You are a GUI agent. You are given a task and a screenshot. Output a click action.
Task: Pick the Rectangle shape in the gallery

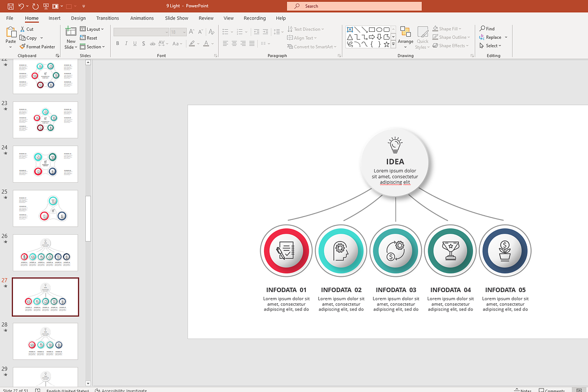tap(372, 29)
